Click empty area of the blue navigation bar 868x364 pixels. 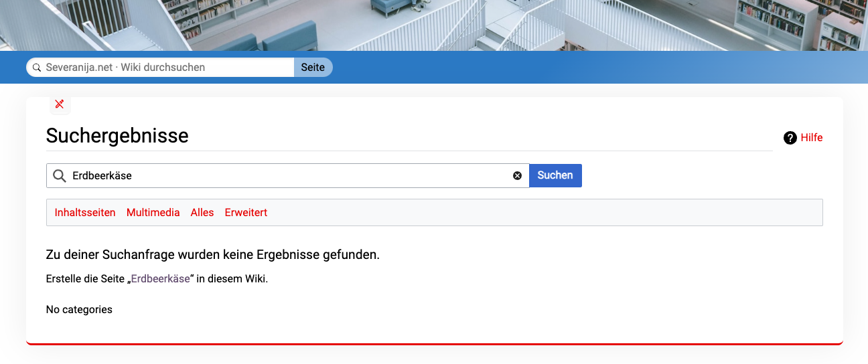(x=569, y=68)
